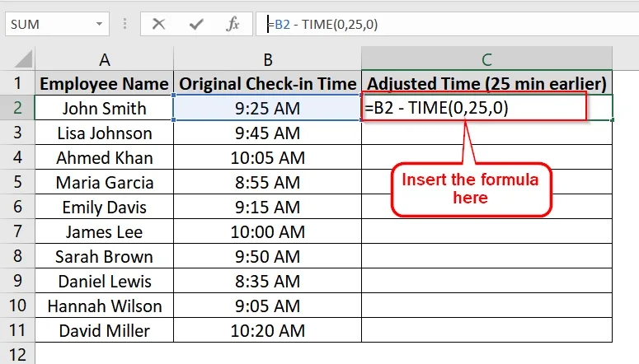Select empty Adjusted Time cell in David Miller row

click(486, 330)
